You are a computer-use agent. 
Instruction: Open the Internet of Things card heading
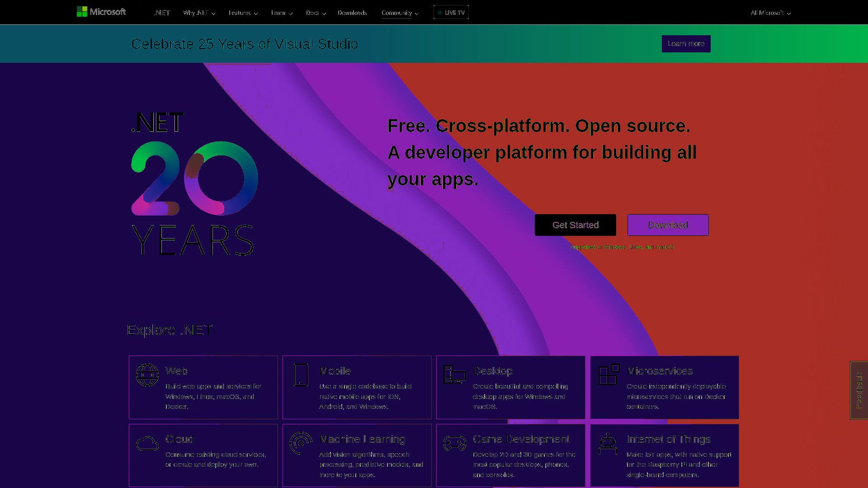[x=669, y=439]
